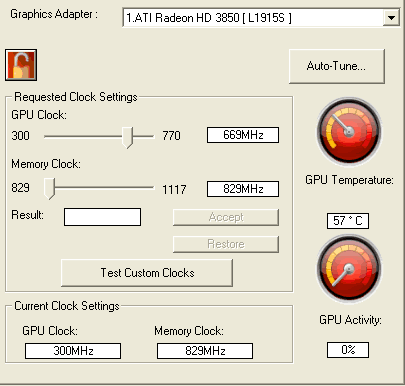Viewport: 405px width, 386px height.
Task: Click the 57 °C temperature readout
Action: tap(348, 221)
